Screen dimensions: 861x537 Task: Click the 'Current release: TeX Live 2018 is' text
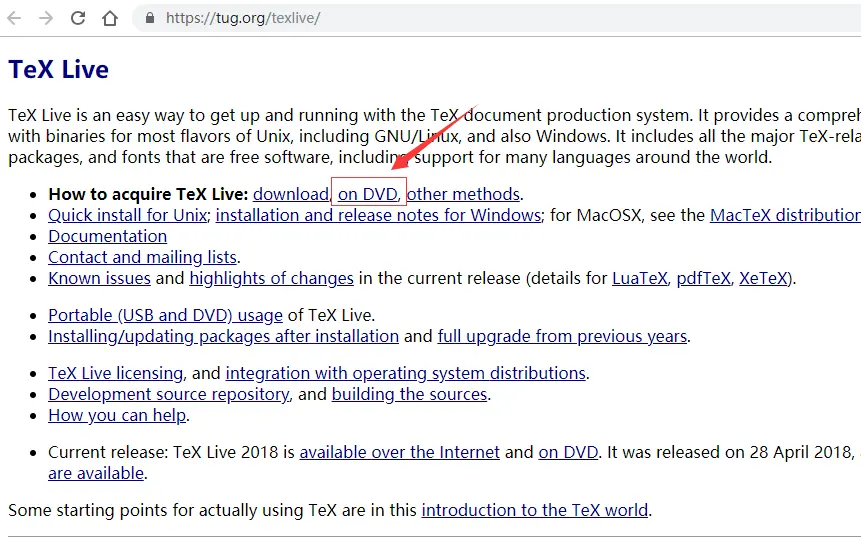[171, 452]
